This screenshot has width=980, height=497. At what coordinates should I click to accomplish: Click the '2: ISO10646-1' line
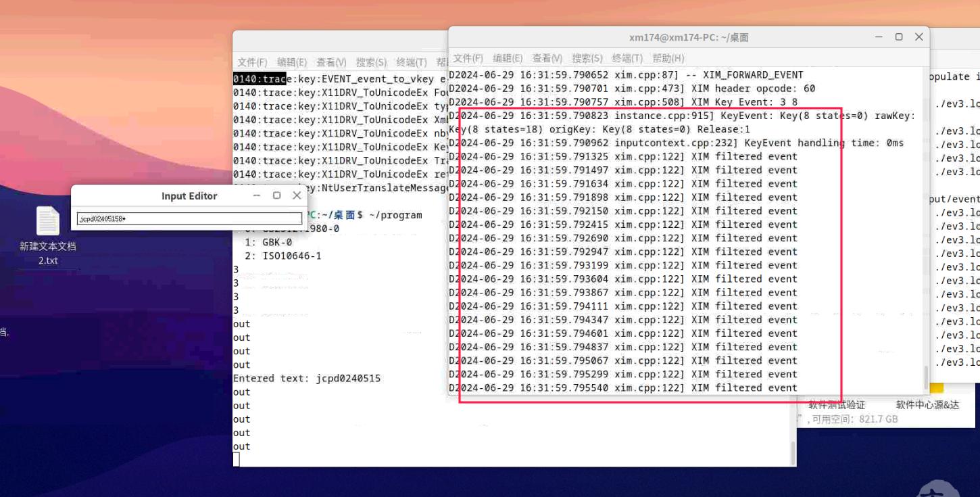coord(283,256)
